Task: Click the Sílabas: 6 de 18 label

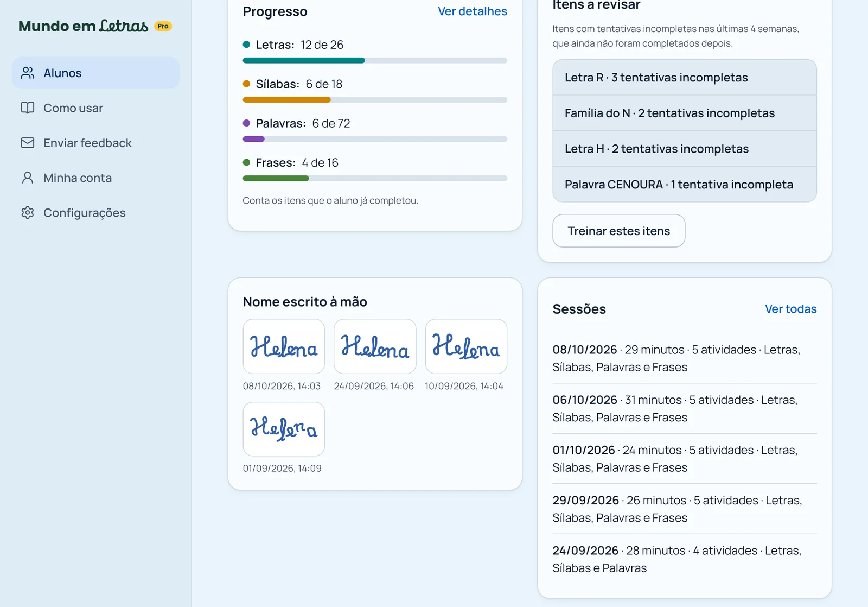Action: click(299, 84)
